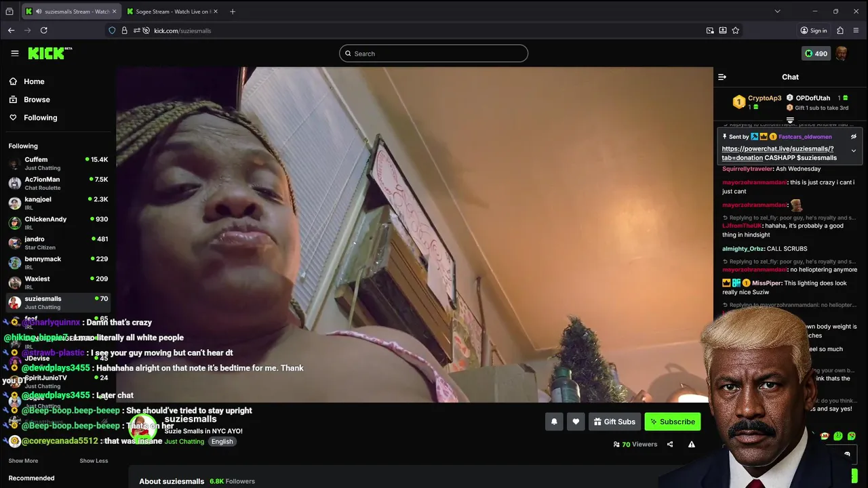
Task: Click Show Less in following list
Action: (x=94, y=461)
